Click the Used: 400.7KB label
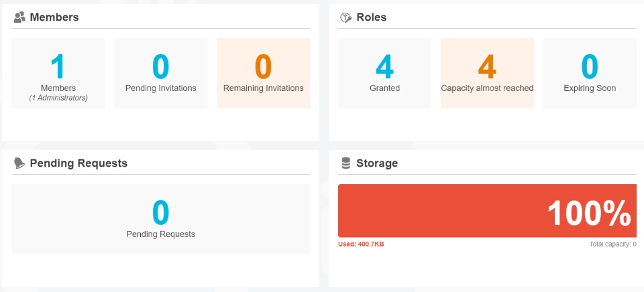 361,244
